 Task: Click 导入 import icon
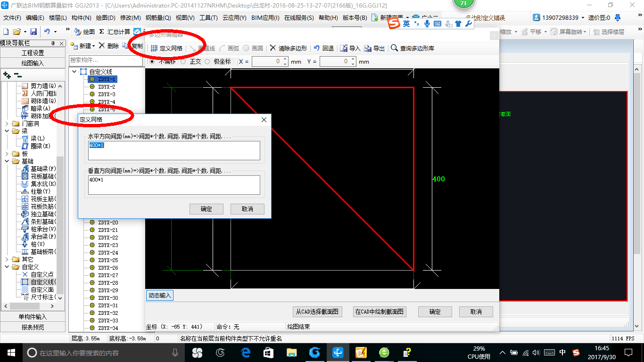(x=350, y=48)
